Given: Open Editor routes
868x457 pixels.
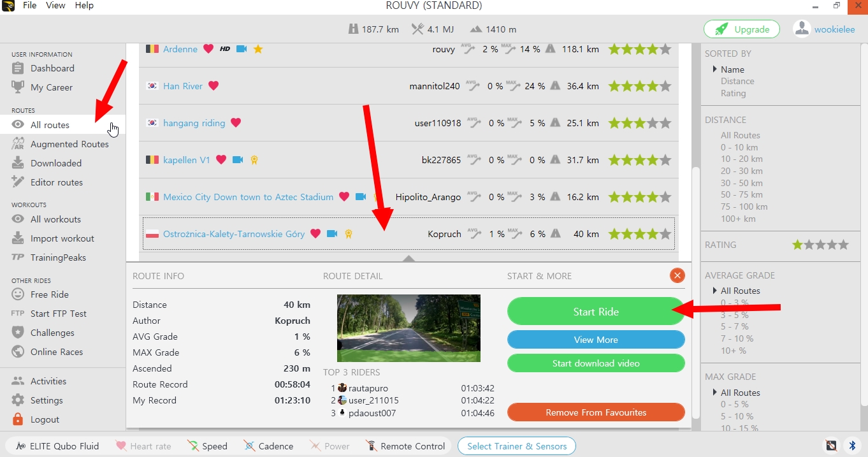Looking at the screenshot, I should point(57,182).
